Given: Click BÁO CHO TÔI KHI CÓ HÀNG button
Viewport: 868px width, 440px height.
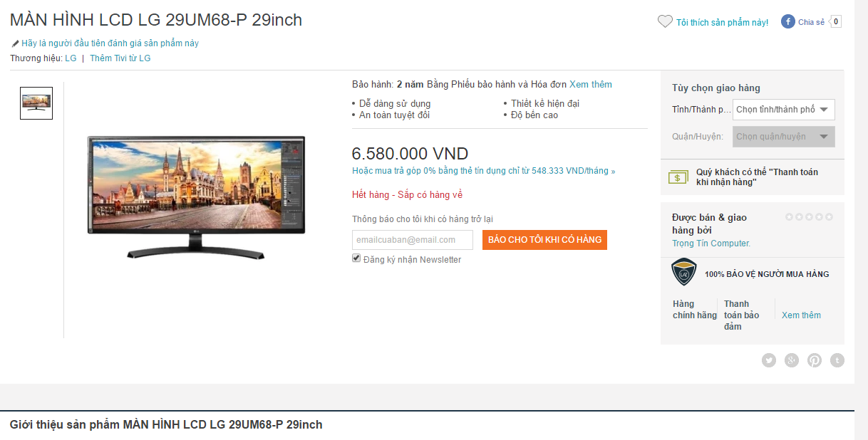Looking at the screenshot, I should click(x=544, y=240).
